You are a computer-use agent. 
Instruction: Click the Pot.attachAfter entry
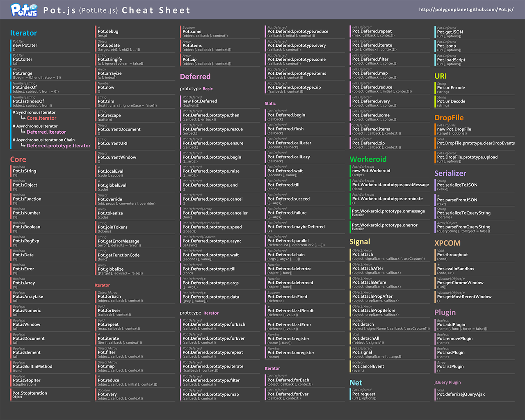[x=390, y=268]
